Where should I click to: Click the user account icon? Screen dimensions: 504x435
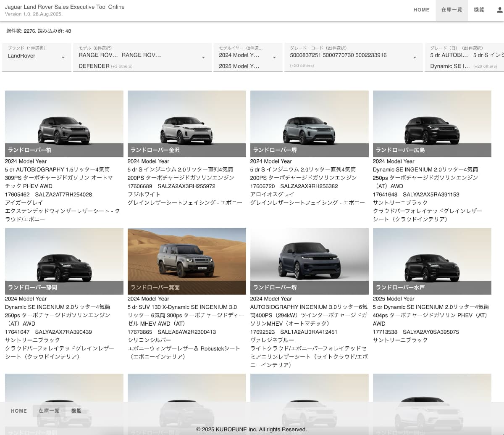[x=499, y=10]
